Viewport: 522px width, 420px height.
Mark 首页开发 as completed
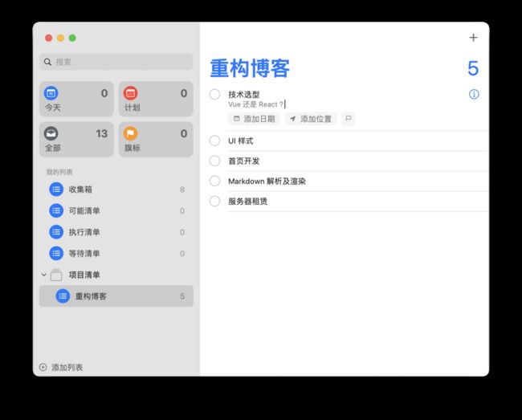point(214,161)
